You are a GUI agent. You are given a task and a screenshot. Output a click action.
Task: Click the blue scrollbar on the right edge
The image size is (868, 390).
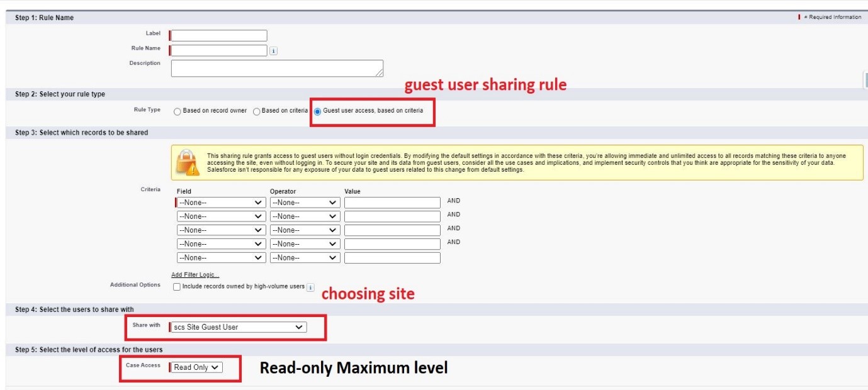865,79
